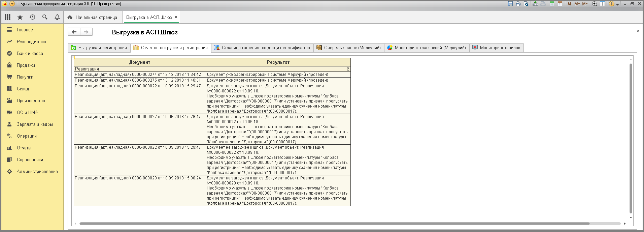Open the calendar icon showing 31

click(x=560, y=4)
